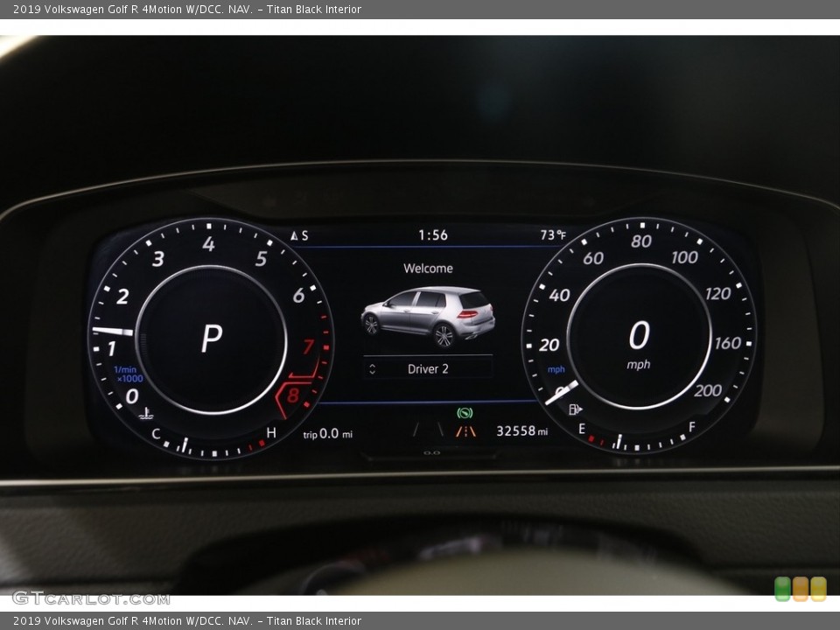Click the GTCARLOT.COM logo
The width and height of the screenshot is (840, 630).
click(x=91, y=598)
